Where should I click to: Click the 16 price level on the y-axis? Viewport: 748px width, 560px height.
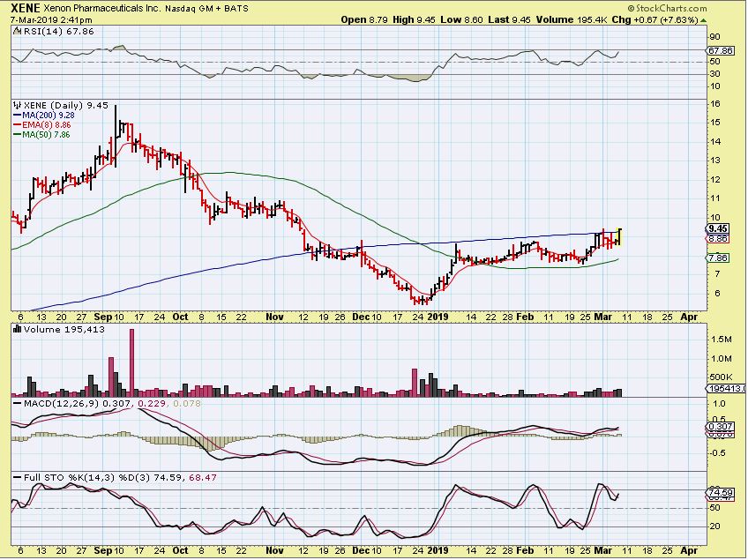[x=715, y=104]
